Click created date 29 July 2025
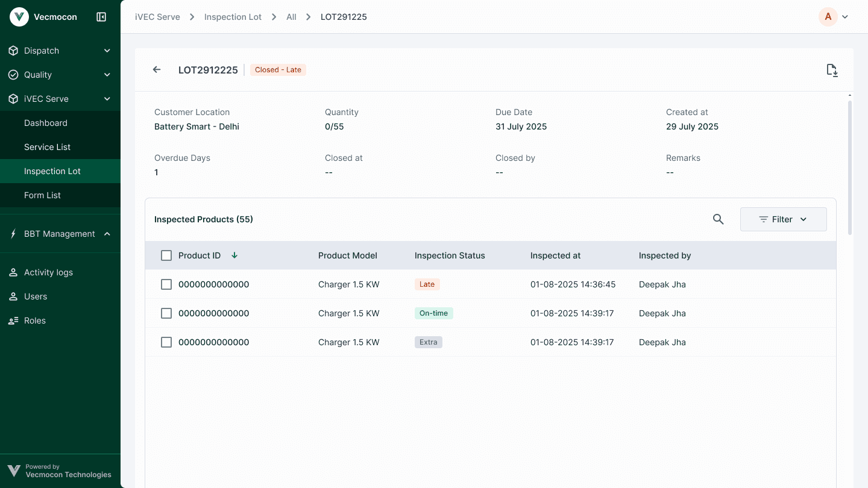Viewport: 868px width, 488px height. 692,127
